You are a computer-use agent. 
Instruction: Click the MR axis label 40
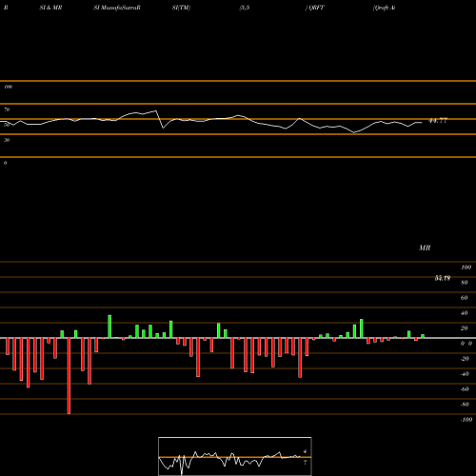464,313
